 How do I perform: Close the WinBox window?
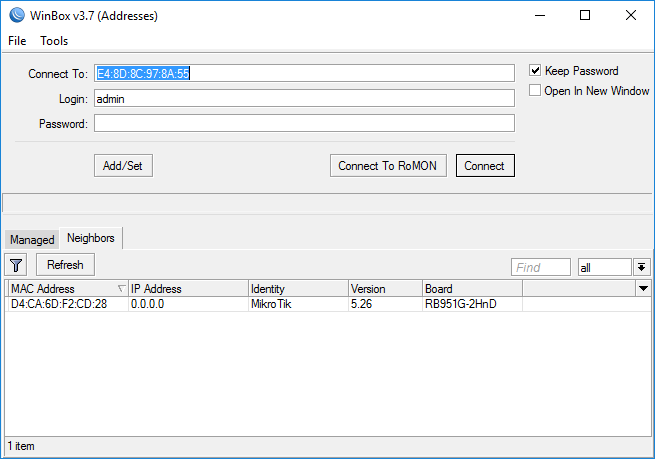pyautogui.click(x=631, y=15)
